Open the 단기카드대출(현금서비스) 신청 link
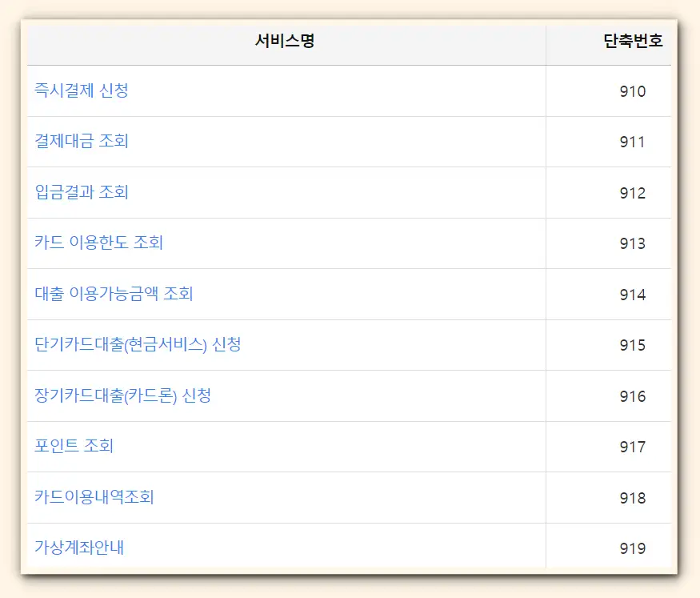 [138, 344]
